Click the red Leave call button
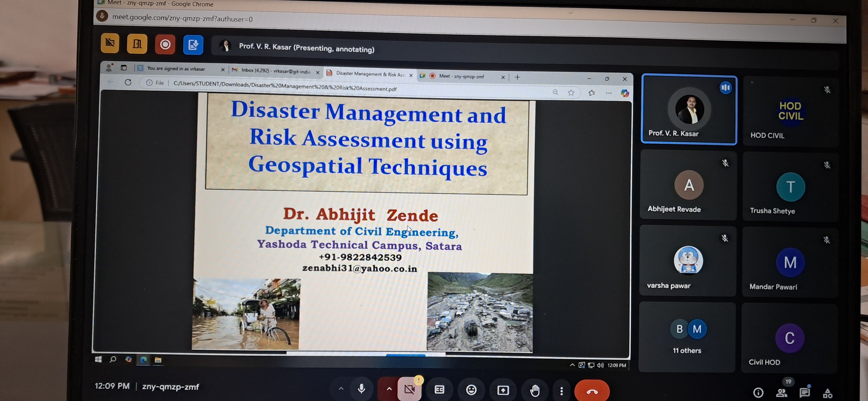Image resolution: width=868 pixels, height=401 pixels. point(592,391)
